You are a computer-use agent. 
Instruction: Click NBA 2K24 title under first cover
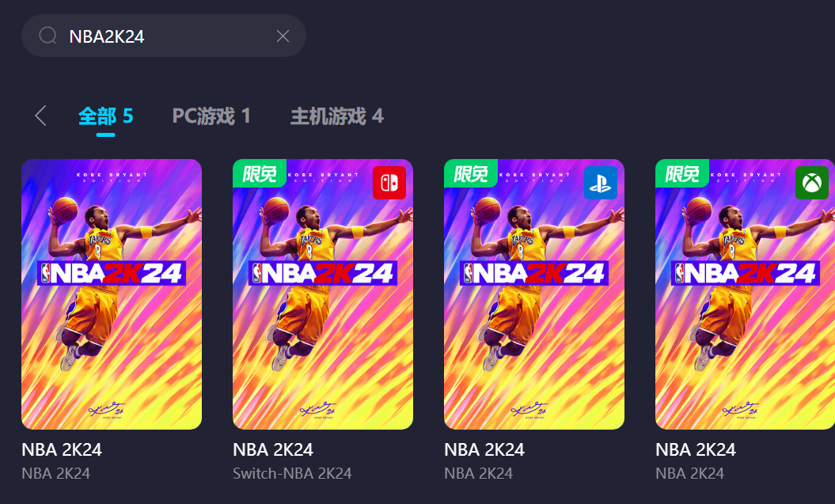61,449
